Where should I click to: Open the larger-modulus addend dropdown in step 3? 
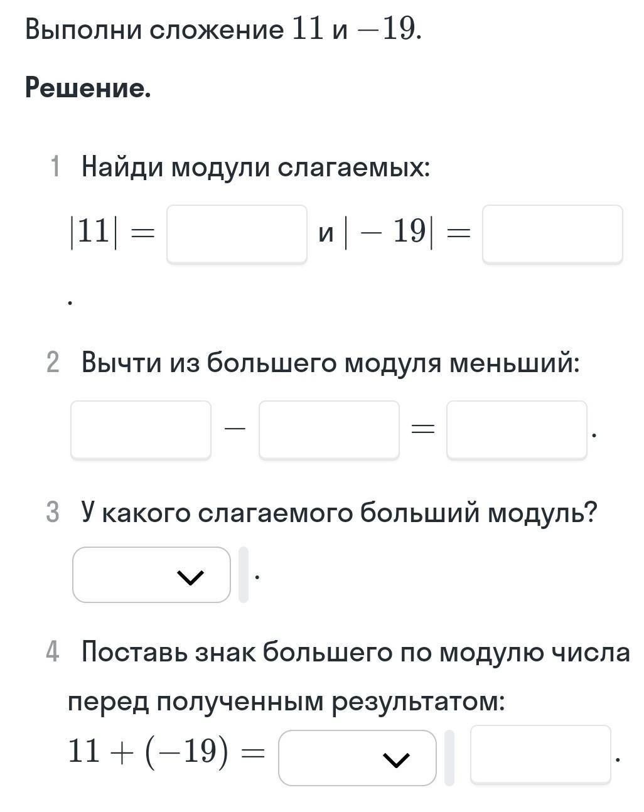tap(151, 575)
